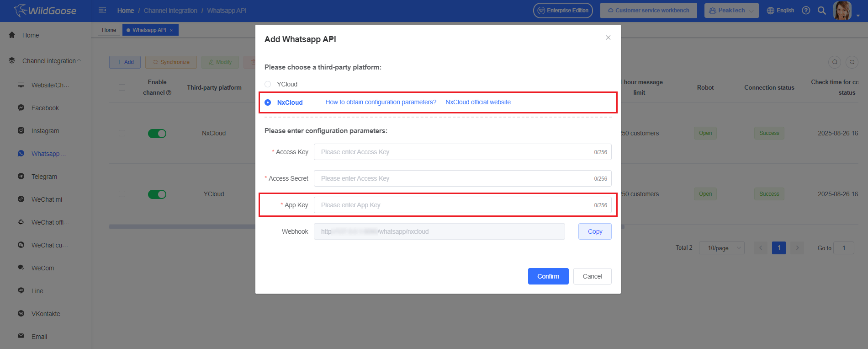Open the help question mark icon

coord(806,10)
